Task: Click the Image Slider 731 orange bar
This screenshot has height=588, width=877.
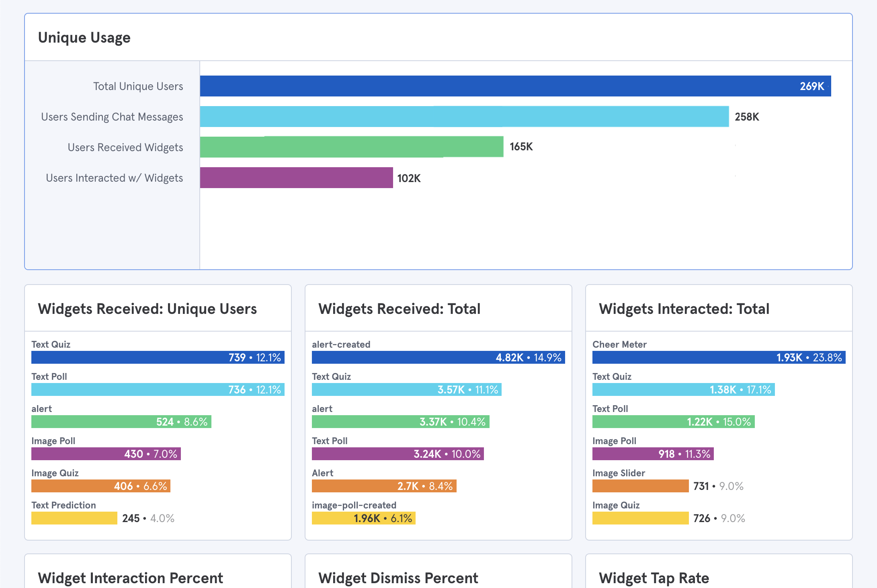Action: (640, 486)
